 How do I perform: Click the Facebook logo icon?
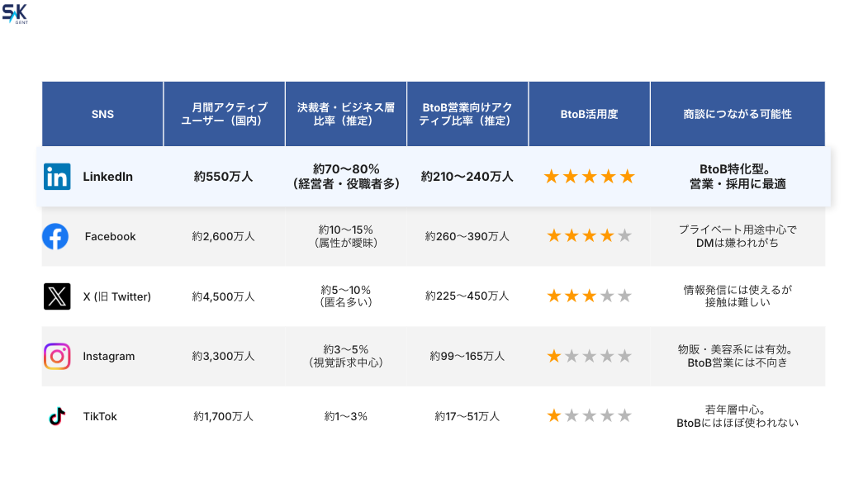point(55,236)
